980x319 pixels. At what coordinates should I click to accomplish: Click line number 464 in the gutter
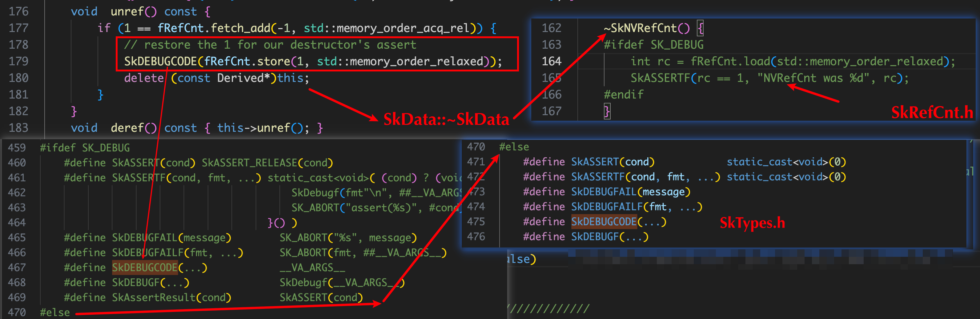pyautogui.click(x=17, y=223)
